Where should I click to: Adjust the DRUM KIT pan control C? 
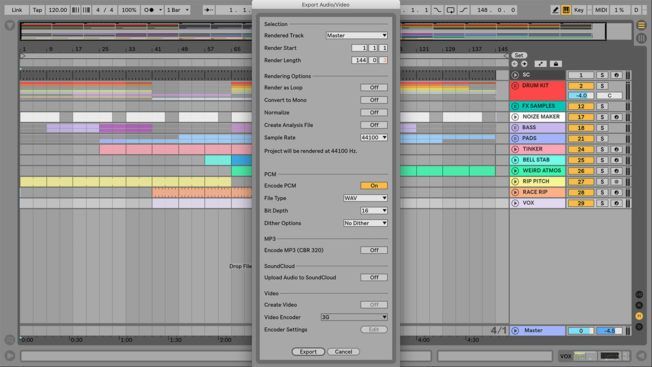609,96
